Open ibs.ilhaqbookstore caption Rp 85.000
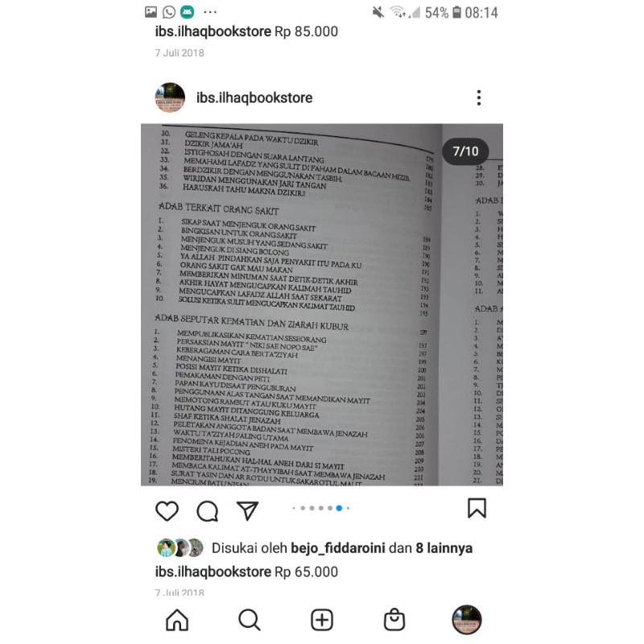Screen dimensions: 644x644 [246, 31]
